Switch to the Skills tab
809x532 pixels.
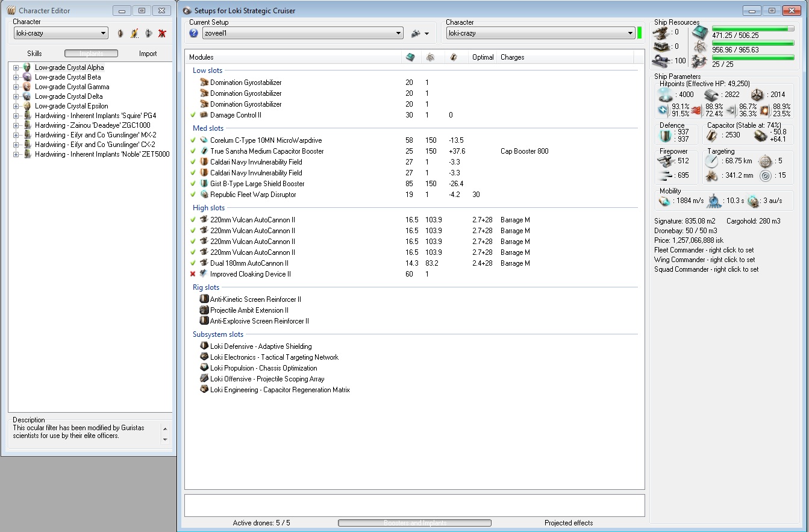(34, 54)
